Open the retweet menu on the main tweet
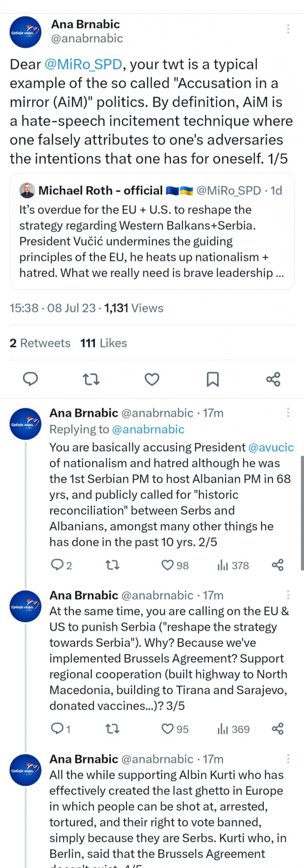This screenshot has height=868, width=304. [x=91, y=379]
